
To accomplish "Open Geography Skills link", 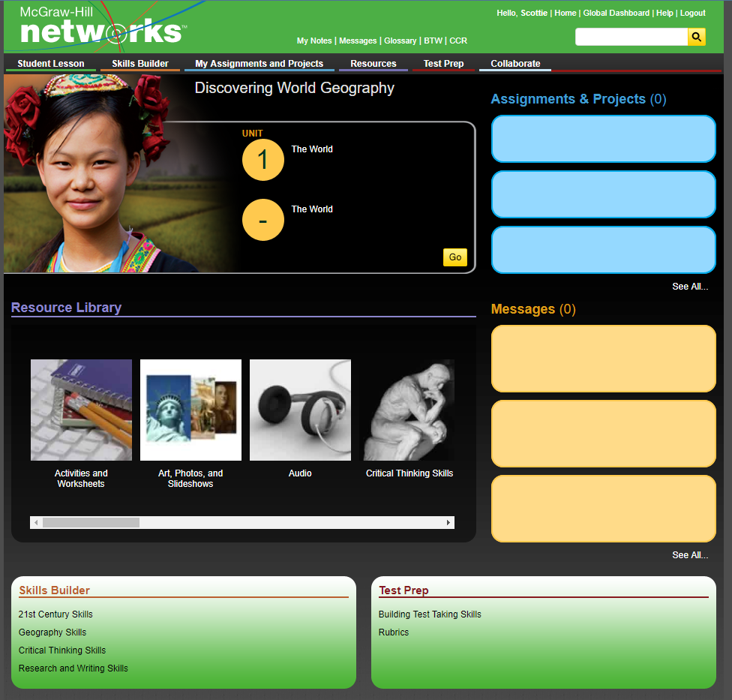I will (52, 632).
